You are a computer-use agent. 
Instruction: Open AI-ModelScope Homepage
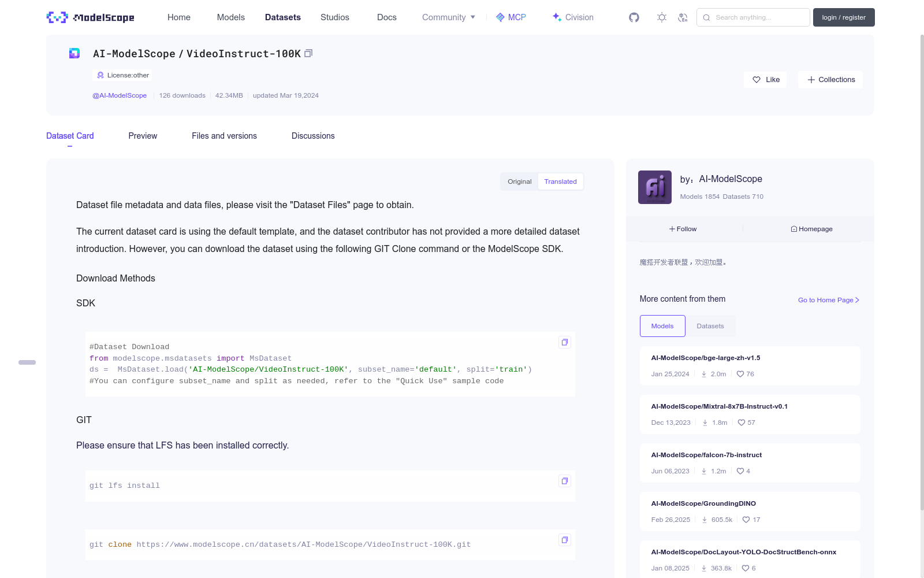[x=811, y=229]
